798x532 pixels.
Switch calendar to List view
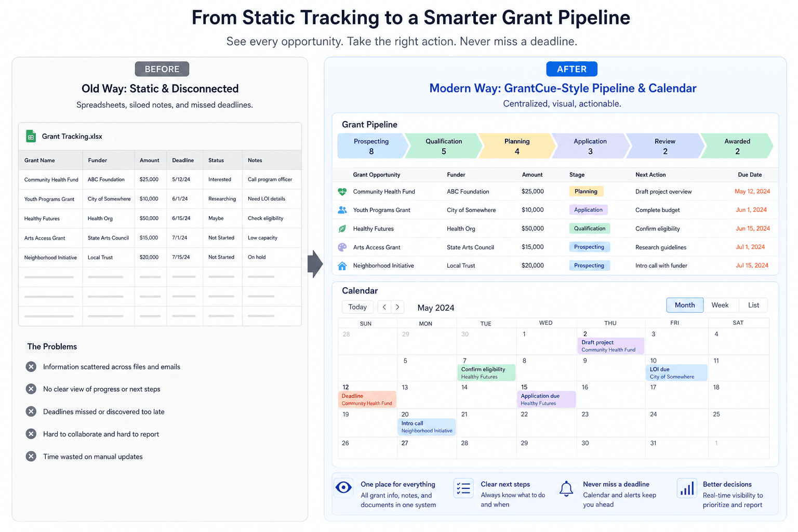pos(753,305)
